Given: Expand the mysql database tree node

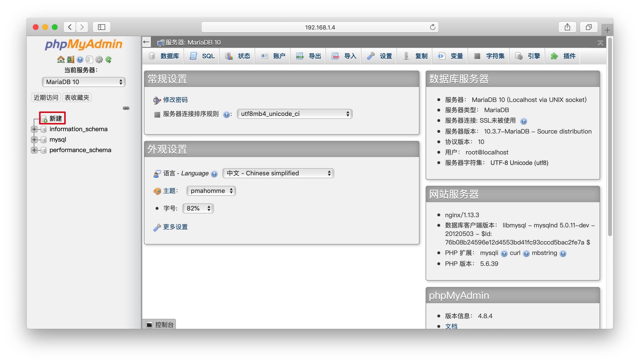Looking at the screenshot, I should tap(34, 139).
